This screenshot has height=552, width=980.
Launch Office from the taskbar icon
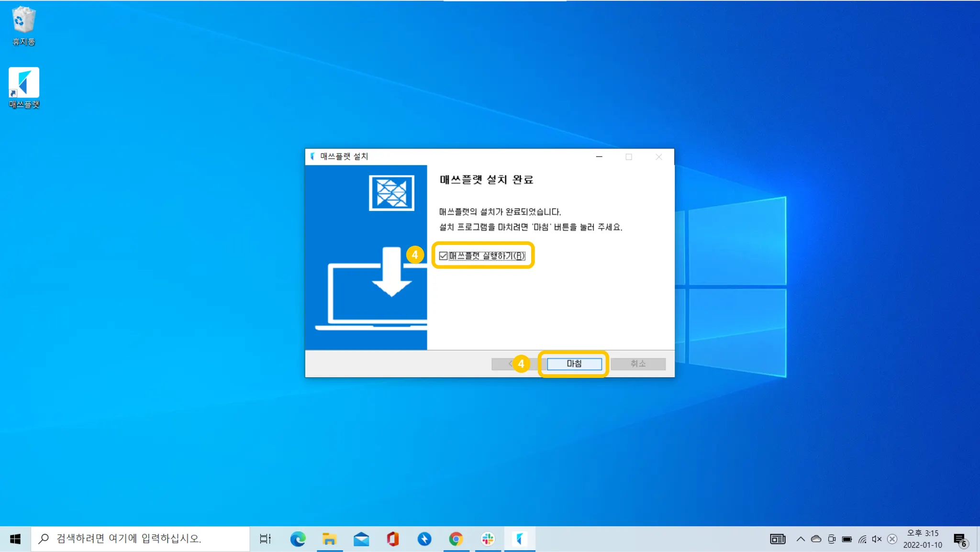[x=393, y=539]
